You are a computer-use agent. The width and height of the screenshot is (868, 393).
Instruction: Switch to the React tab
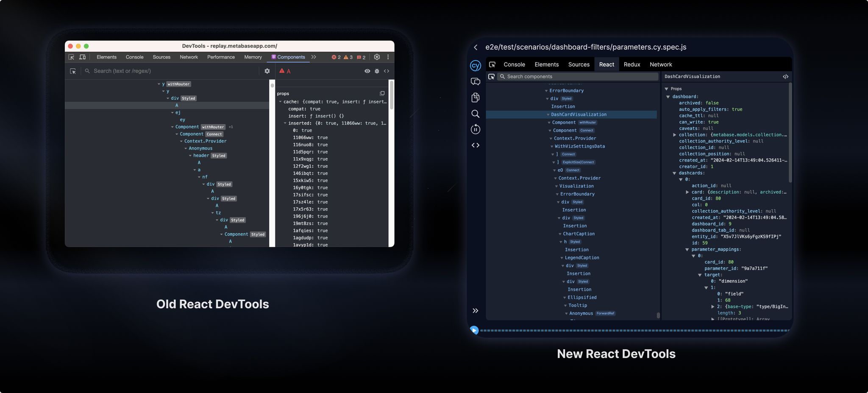[x=606, y=64]
